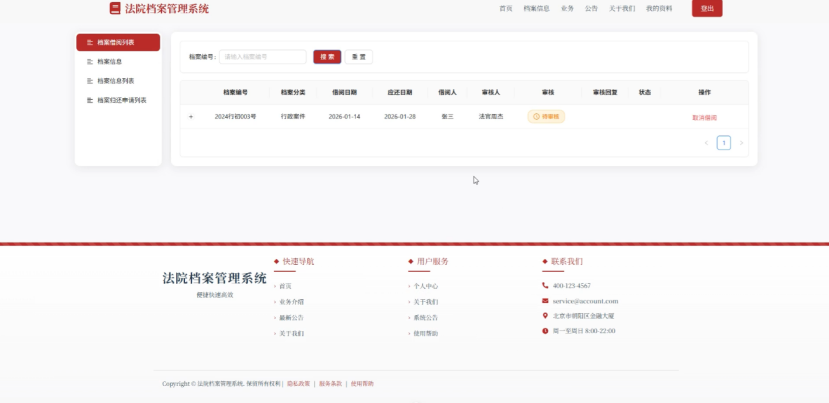Click the diamond icon beside 联系我们

click(545, 261)
